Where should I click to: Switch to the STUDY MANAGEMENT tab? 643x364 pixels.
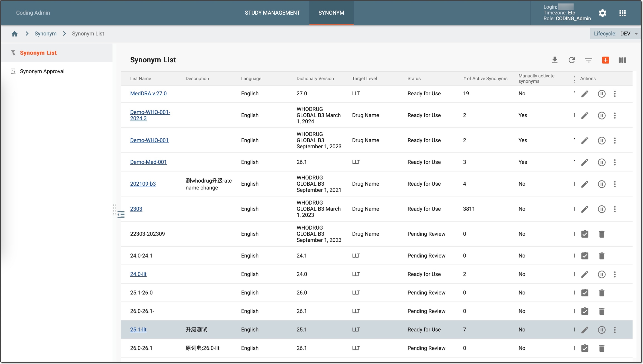(272, 13)
